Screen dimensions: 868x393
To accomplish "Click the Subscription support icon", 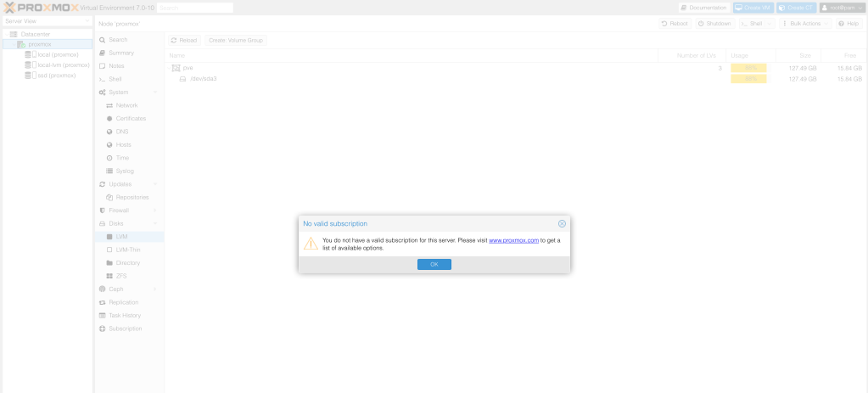I will tap(103, 328).
